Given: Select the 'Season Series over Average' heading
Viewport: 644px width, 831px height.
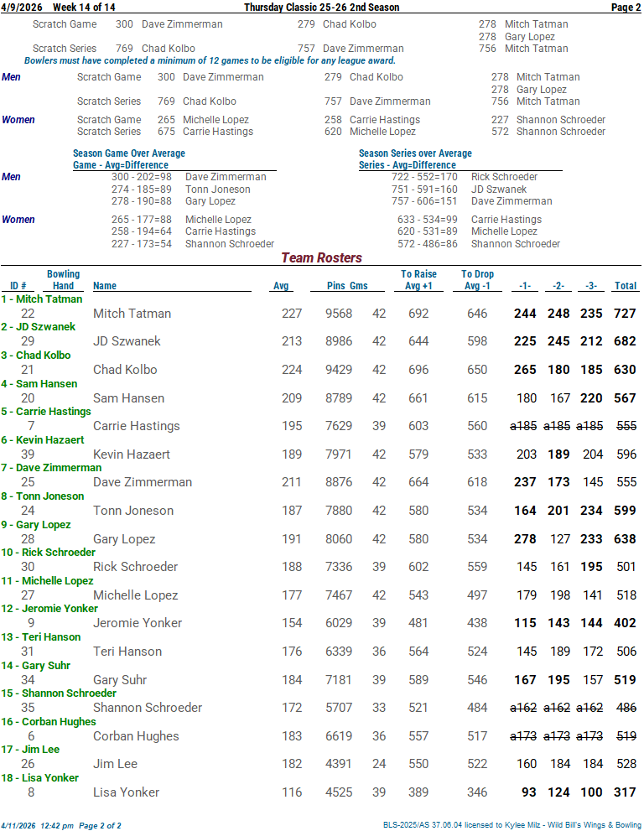Looking at the screenshot, I should 415,153.
